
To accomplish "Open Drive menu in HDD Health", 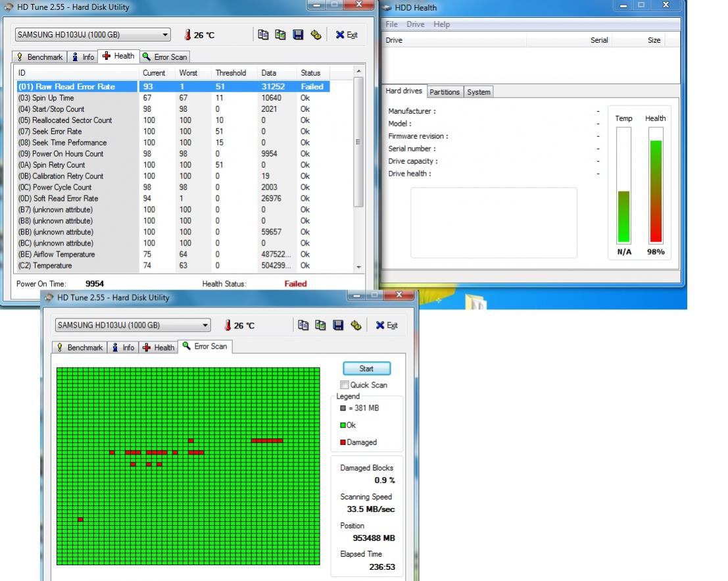I will 416,24.
